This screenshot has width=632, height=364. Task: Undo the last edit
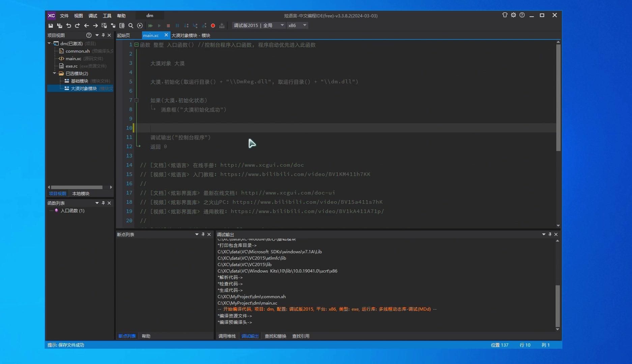point(68,26)
